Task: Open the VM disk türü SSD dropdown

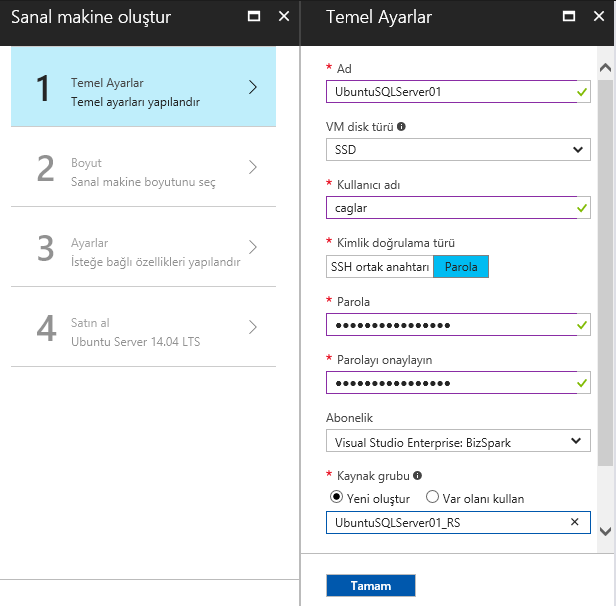Action: point(458,149)
